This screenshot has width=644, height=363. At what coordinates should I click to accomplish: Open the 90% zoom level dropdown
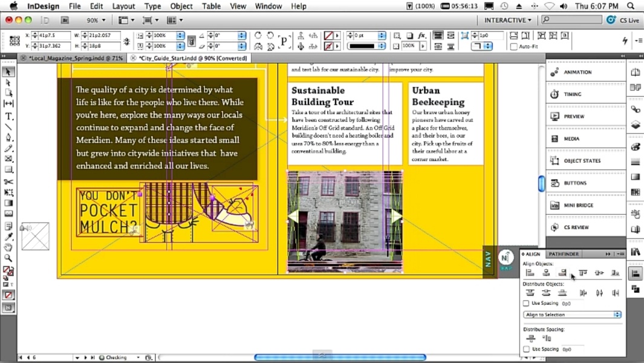[96, 20]
